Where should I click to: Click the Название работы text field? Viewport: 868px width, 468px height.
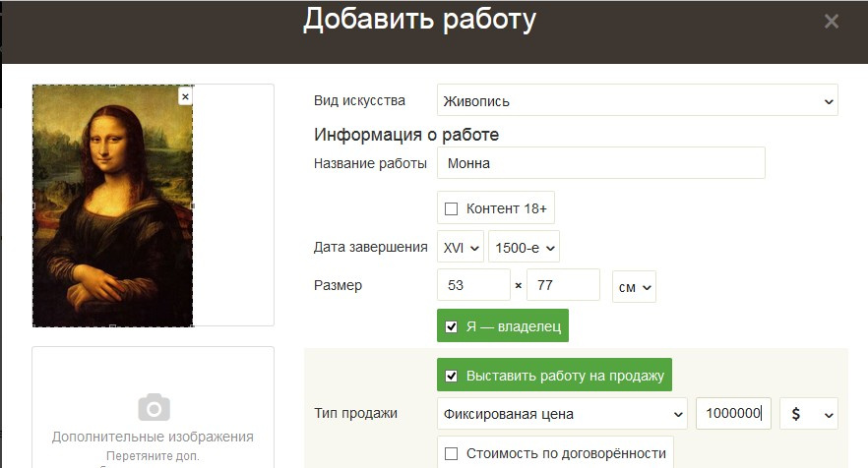600,163
